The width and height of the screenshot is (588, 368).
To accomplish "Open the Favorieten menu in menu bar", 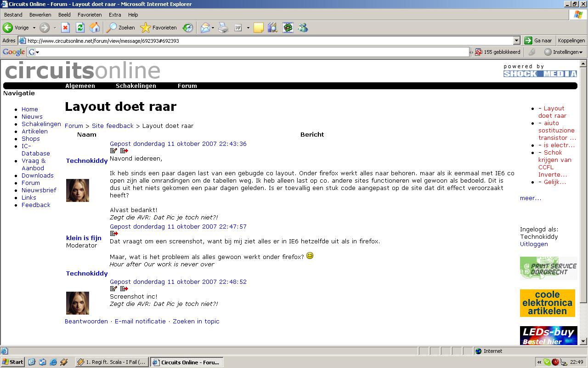I will tap(90, 15).
